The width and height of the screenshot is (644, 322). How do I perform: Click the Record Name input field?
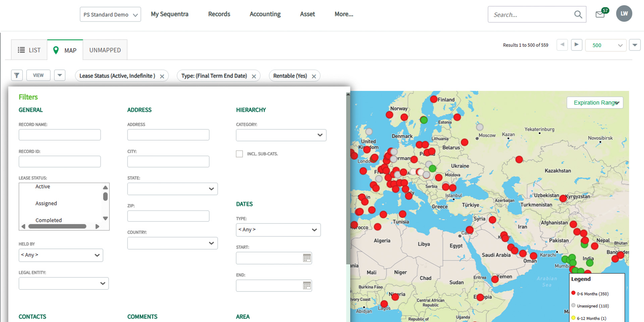click(60, 135)
